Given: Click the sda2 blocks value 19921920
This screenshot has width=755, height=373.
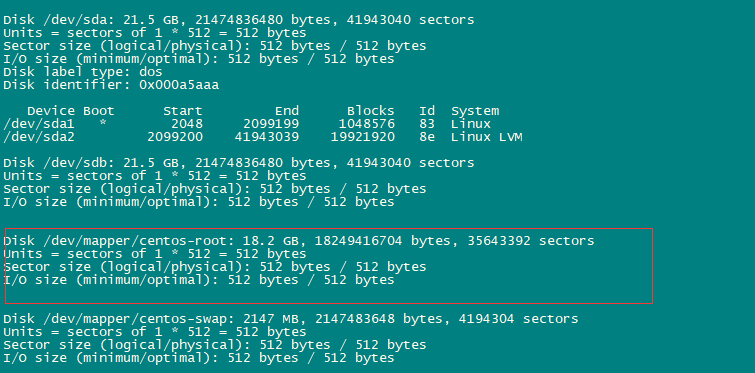Looking at the screenshot, I should tap(363, 137).
